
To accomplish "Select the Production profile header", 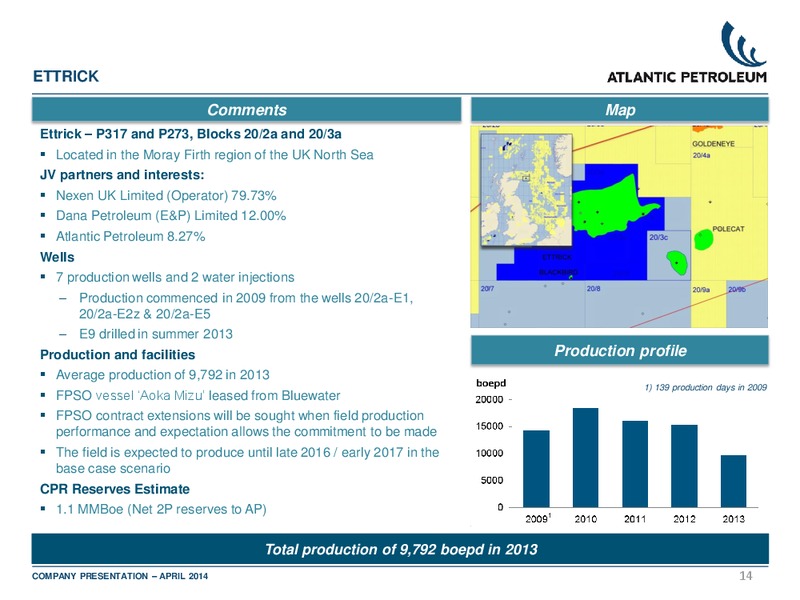I will tap(620, 351).
